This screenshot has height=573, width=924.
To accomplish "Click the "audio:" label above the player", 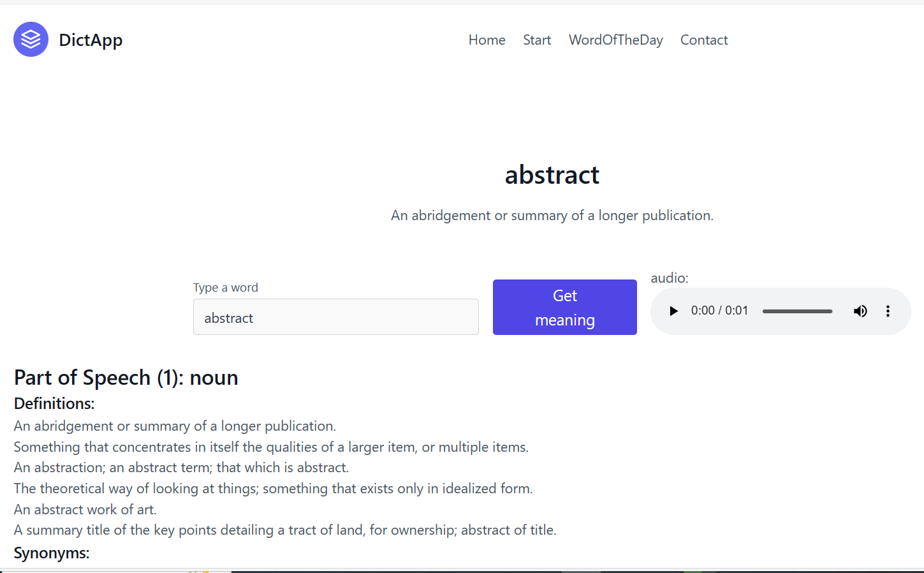I will 670,278.
